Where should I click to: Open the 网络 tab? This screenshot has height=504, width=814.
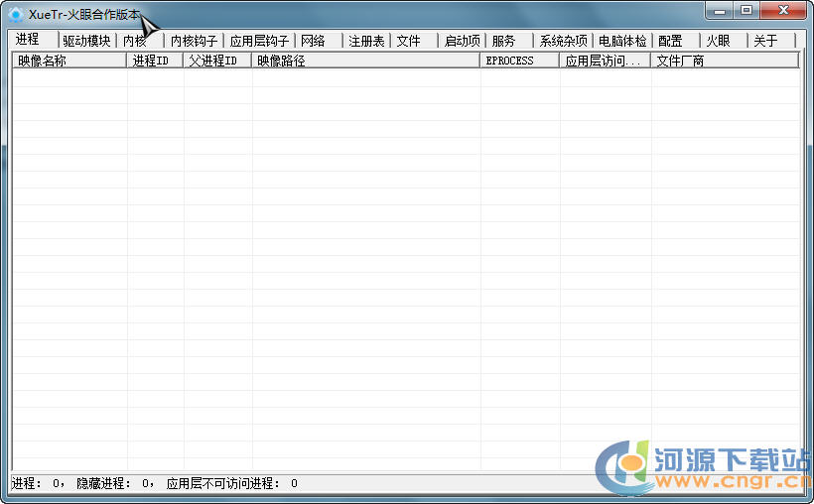tap(319, 41)
